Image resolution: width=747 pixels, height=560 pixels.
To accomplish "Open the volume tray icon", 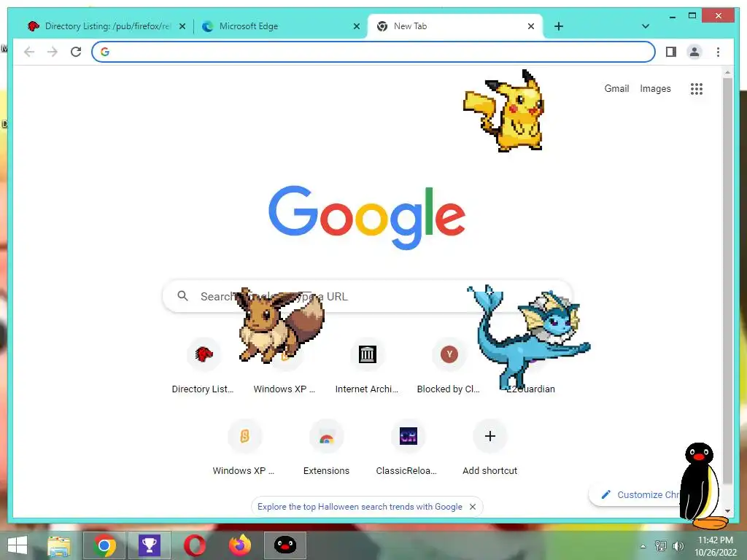I will click(678, 546).
